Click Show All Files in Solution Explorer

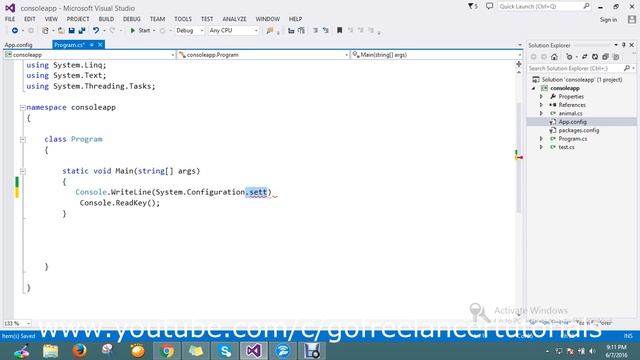point(616,57)
